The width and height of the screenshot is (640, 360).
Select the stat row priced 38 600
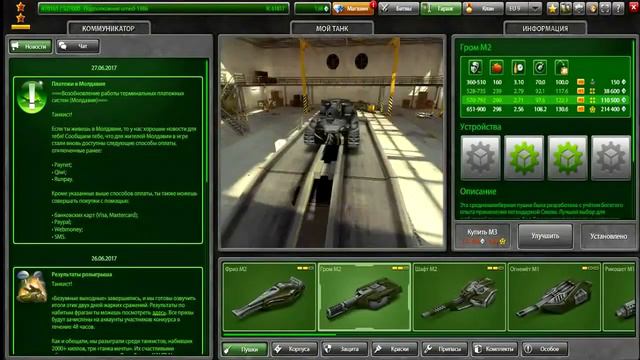(x=545, y=91)
